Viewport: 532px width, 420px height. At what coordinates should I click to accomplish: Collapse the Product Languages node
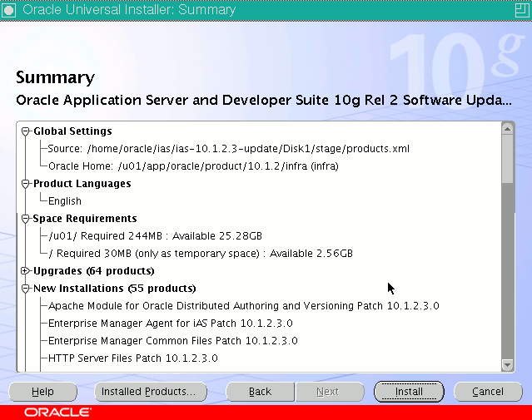pos(25,184)
